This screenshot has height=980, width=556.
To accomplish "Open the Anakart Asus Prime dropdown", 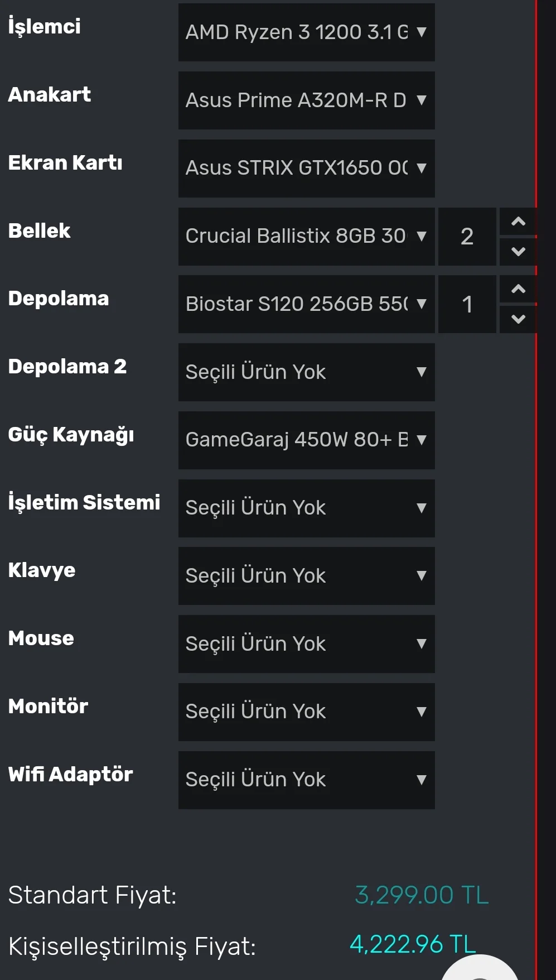I will pyautogui.click(x=306, y=100).
